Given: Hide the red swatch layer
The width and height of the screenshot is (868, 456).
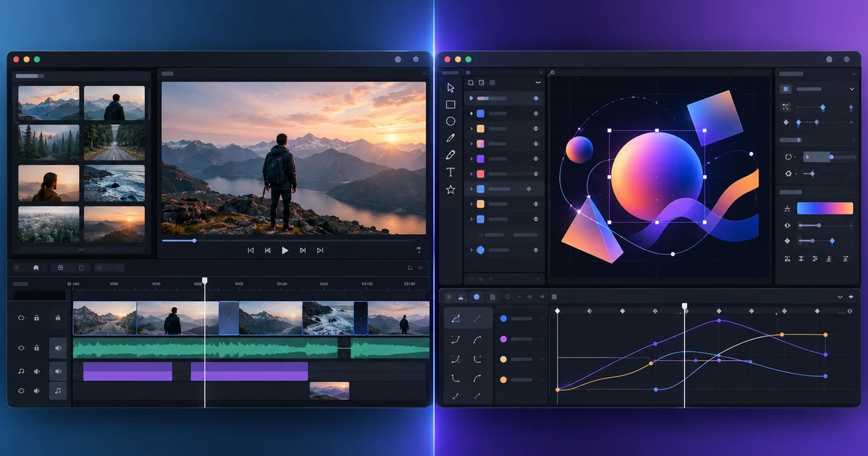Looking at the screenshot, I should tap(536, 174).
